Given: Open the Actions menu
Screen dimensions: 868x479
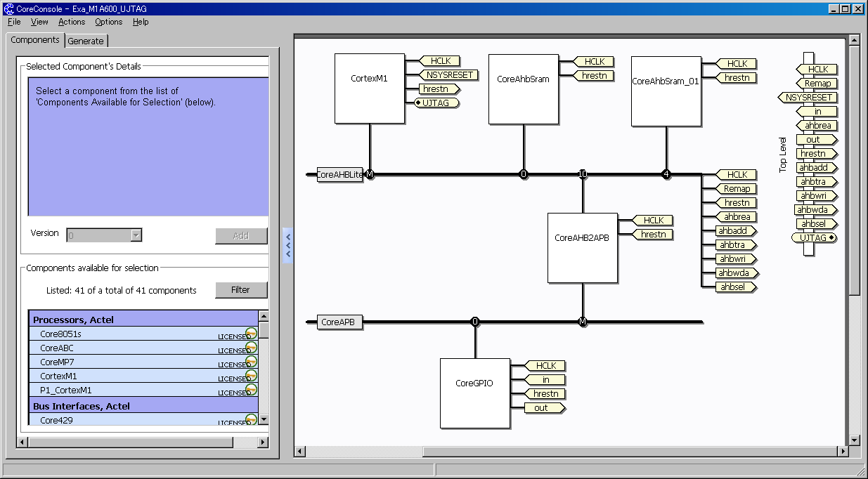Looking at the screenshot, I should click(72, 22).
